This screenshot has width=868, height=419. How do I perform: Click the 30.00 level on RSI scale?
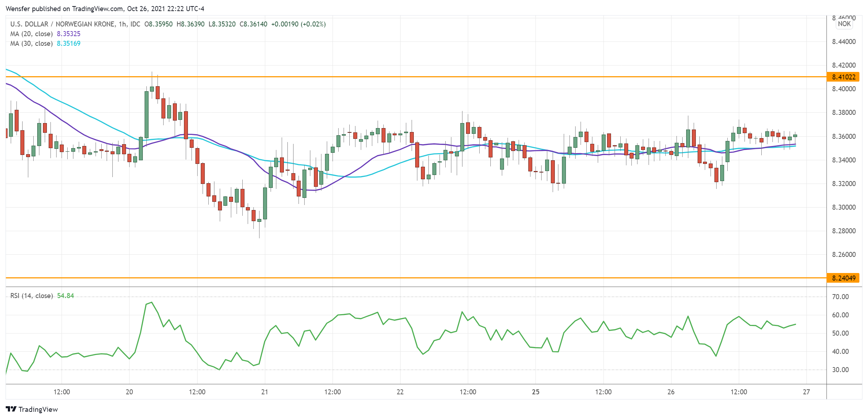click(840, 370)
